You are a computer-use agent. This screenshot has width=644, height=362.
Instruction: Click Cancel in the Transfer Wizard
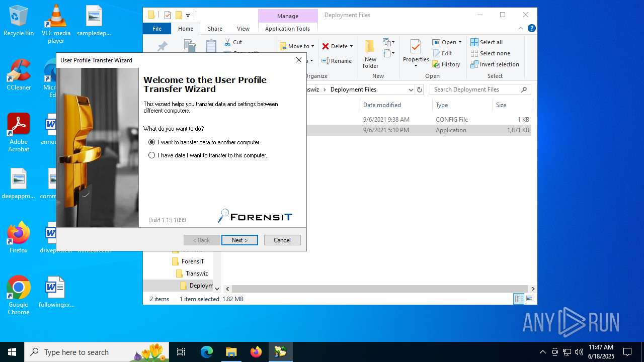[x=282, y=240]
